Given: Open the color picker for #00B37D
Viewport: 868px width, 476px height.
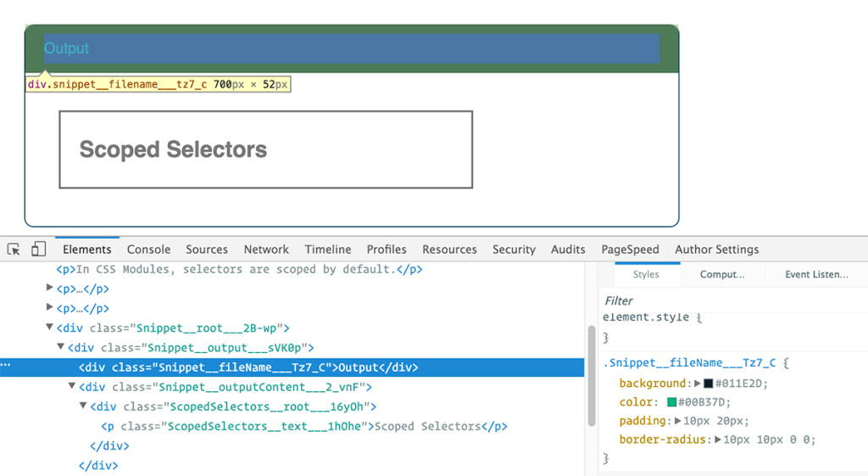Looking at the screenshot, I should point(671,402).
